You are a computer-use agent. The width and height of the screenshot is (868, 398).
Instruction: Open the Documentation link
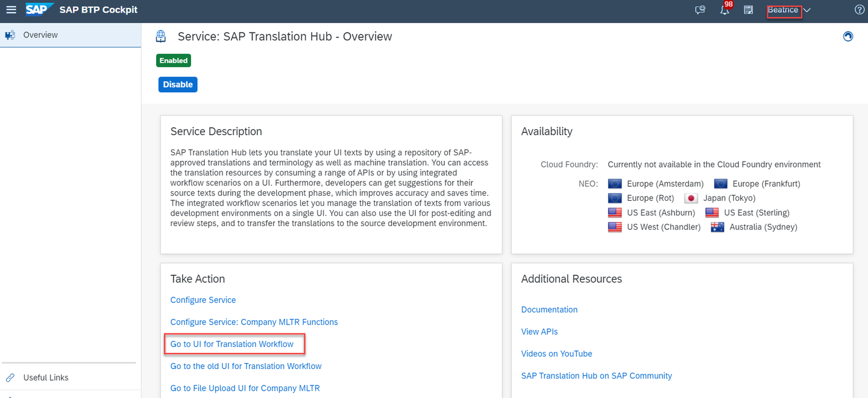point(549,309)
